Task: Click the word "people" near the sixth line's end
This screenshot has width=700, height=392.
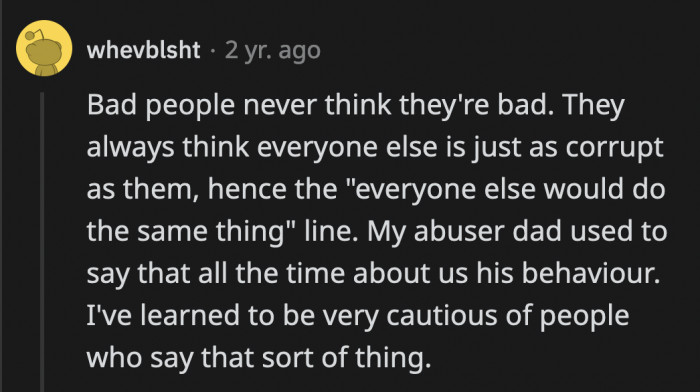Action: pyautogui.click(x=584, y=317)
